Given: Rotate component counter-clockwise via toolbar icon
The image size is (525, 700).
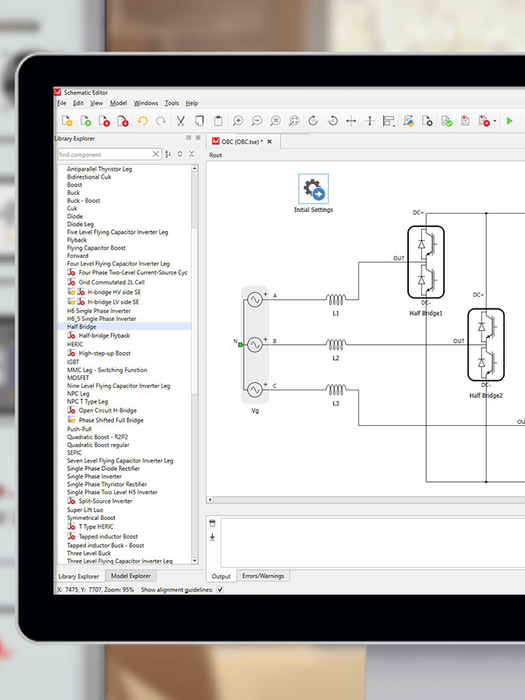Looking at the screenshot, I should [x=333, y=121].
